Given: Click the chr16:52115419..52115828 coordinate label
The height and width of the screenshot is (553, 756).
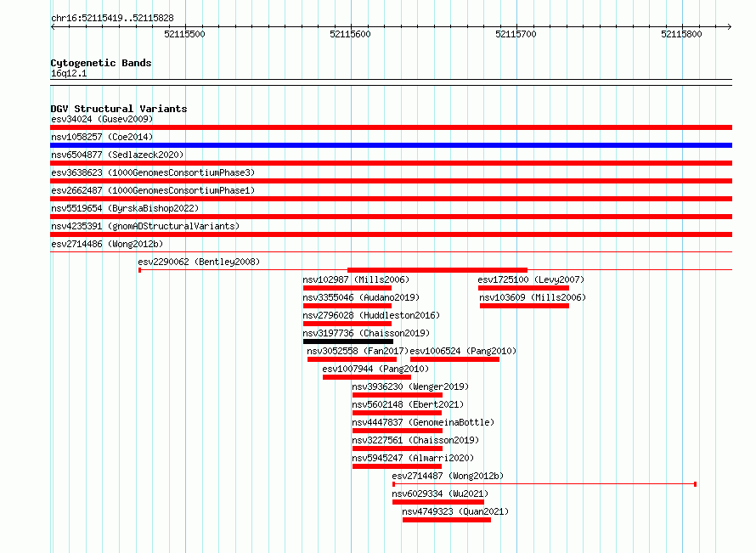Looking at the screenshot, I should [x=112, y=18].
